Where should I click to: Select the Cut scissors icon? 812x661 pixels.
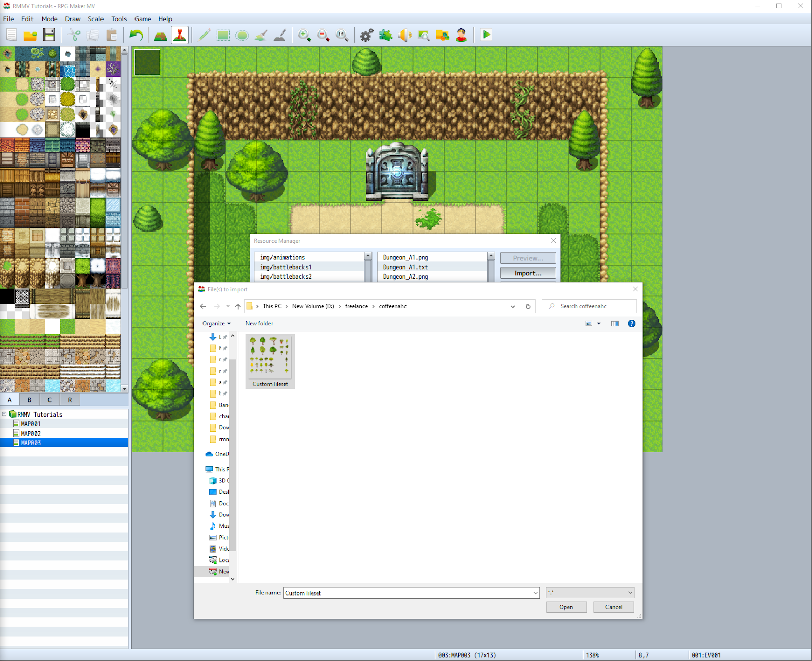[x=74, y=35]
